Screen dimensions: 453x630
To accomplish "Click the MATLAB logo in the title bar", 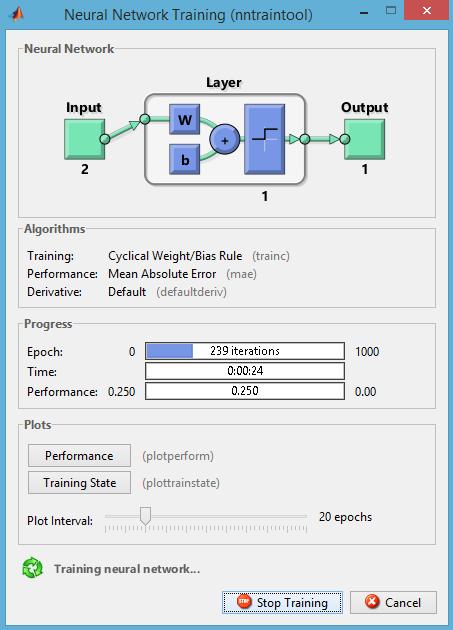I will [17, 15].
